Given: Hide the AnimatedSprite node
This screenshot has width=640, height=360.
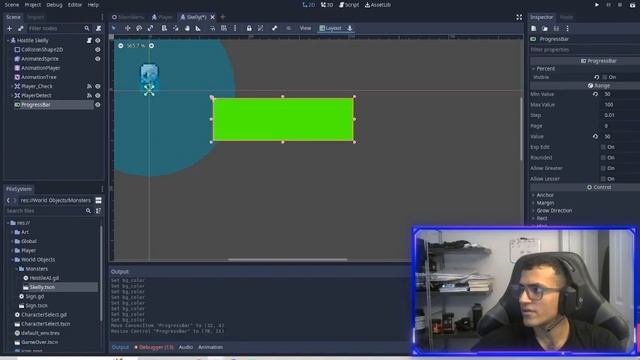Looking at the screenshot, I should 98,59.
